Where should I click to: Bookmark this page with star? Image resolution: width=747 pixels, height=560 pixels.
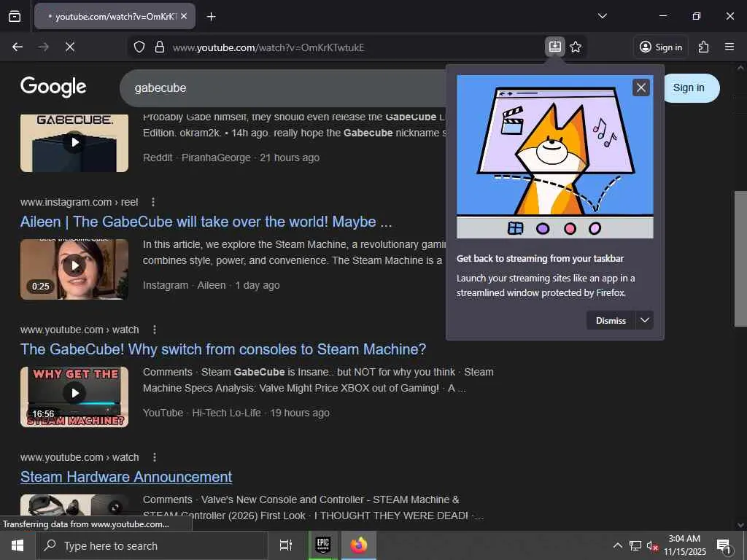pos(576,47)
